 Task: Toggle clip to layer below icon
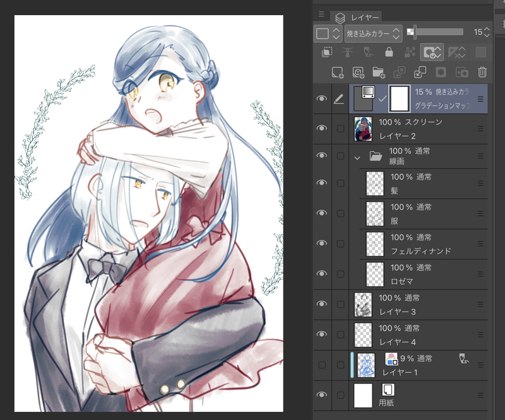pos(327,52)
